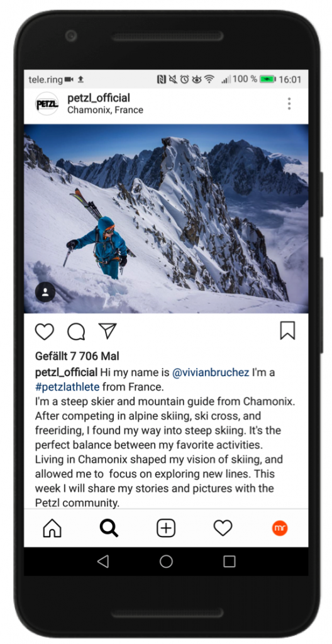The image size is (332, 644).
Task: Tap the Petzl profile picture
Action: [47, 104]
